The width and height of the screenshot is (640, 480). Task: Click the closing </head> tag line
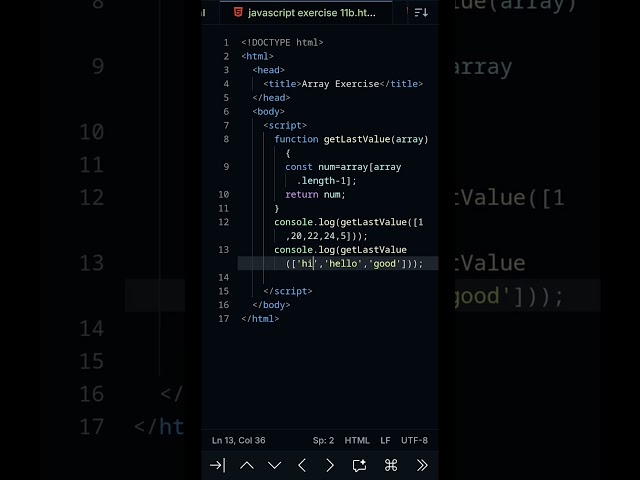(271, 98)
